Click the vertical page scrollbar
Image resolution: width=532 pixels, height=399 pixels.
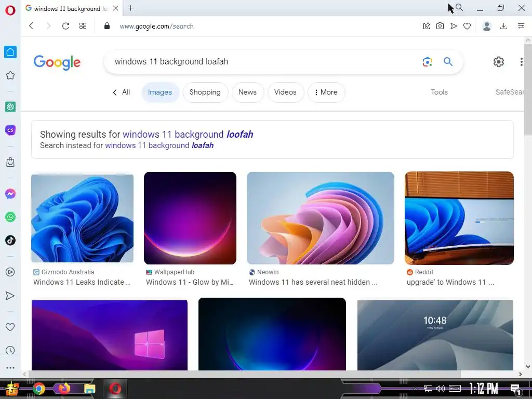pyautogui.click(x=528, y=89)
